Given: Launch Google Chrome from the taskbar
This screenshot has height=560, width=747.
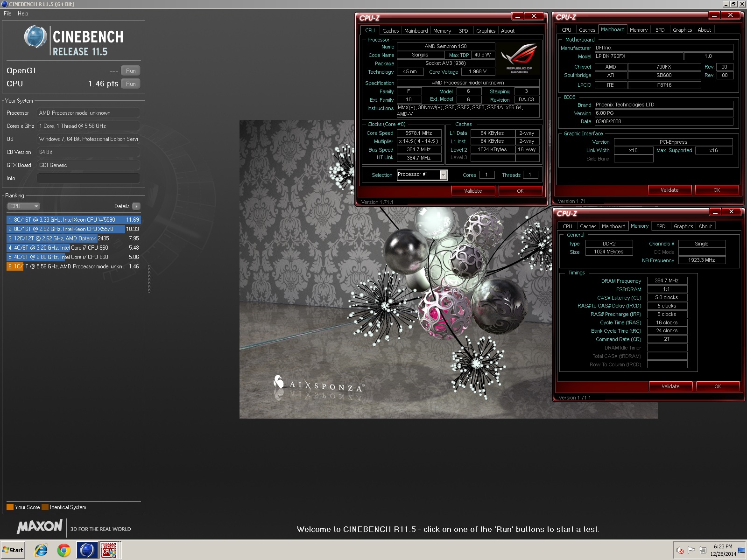Looking at the screenshot, I should tap(64, 550).
